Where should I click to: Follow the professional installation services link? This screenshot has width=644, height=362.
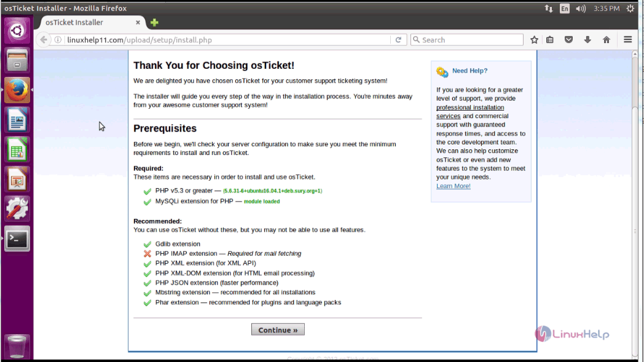pyautogui.click(x=470, y=112)
